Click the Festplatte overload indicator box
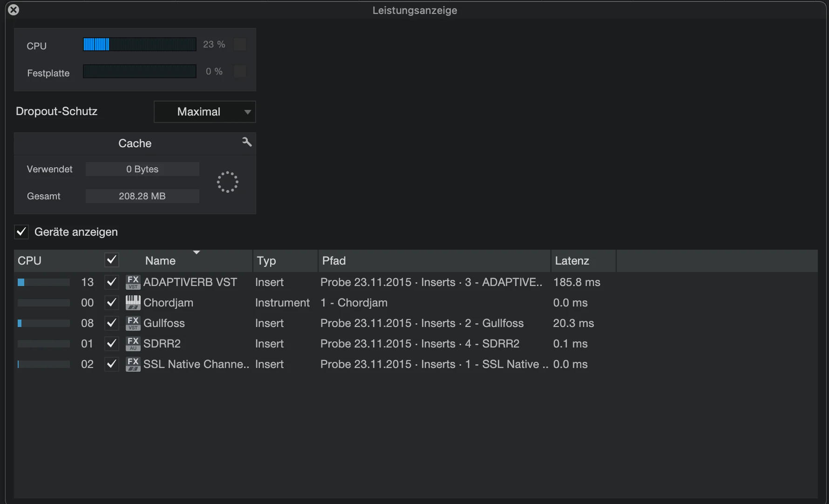The image size is (829, 504). [240, 72]
